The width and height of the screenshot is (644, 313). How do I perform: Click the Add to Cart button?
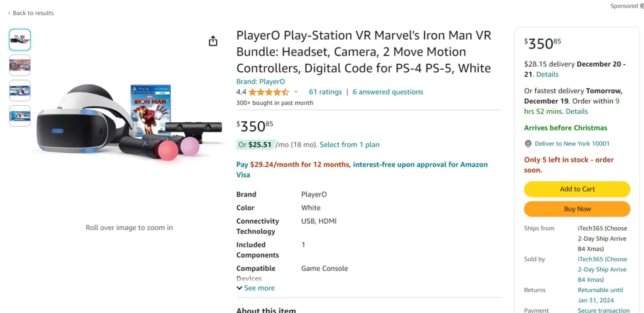click(577, 189)
